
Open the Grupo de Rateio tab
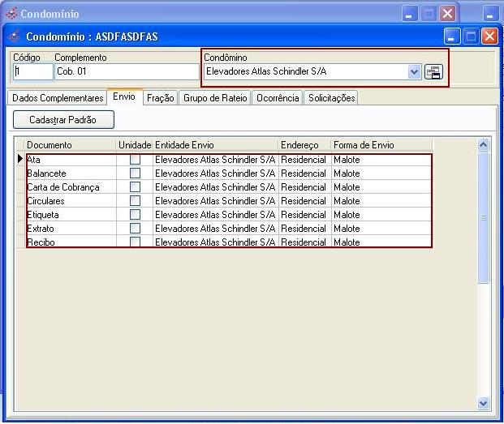(215, 98)
